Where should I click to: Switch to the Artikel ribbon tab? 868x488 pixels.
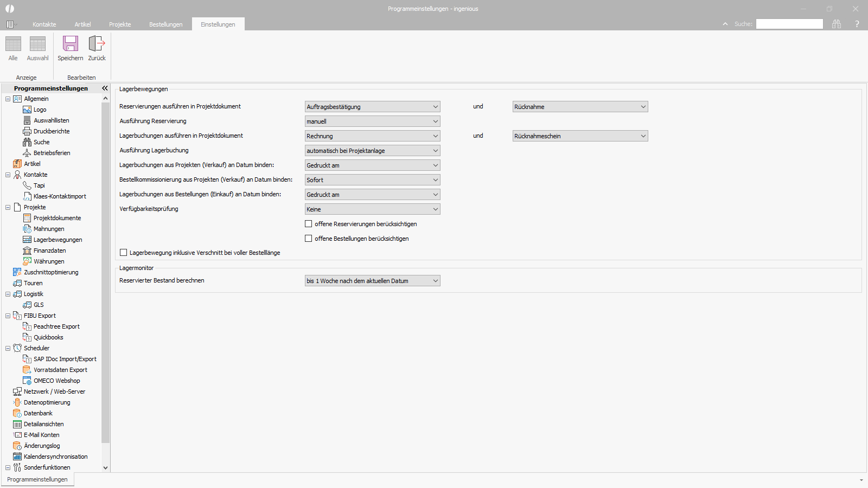(82, 24)
